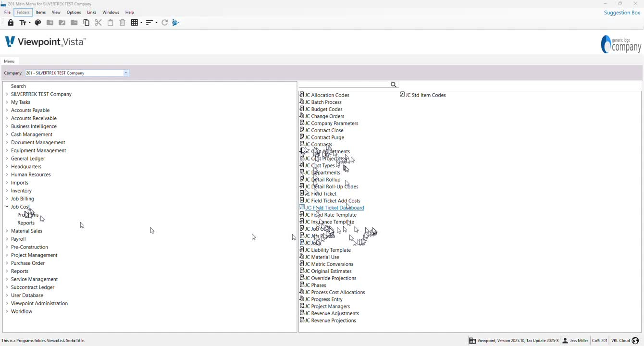
Task: Click the refresh icon
Action: click(x=164, y=23)
